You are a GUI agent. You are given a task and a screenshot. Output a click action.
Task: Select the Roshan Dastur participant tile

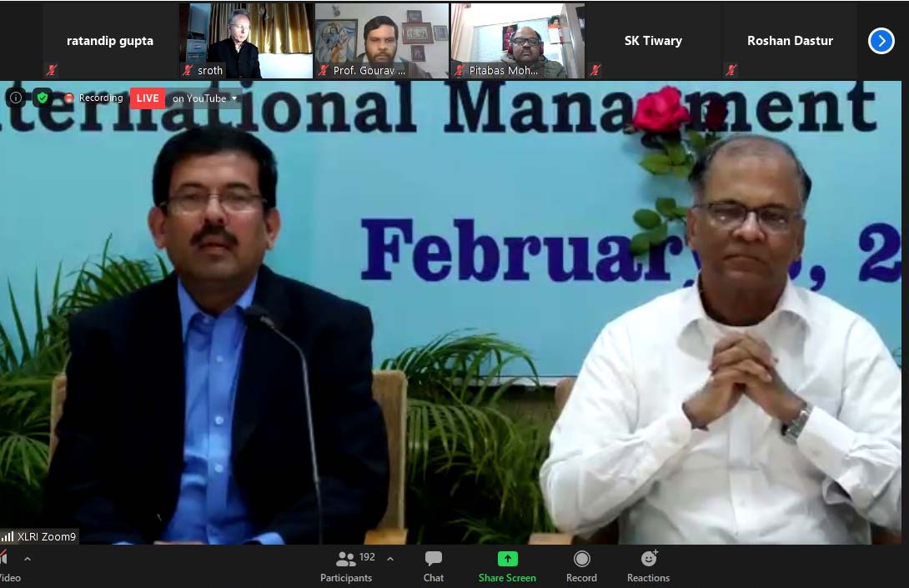(x=790, y=40)
